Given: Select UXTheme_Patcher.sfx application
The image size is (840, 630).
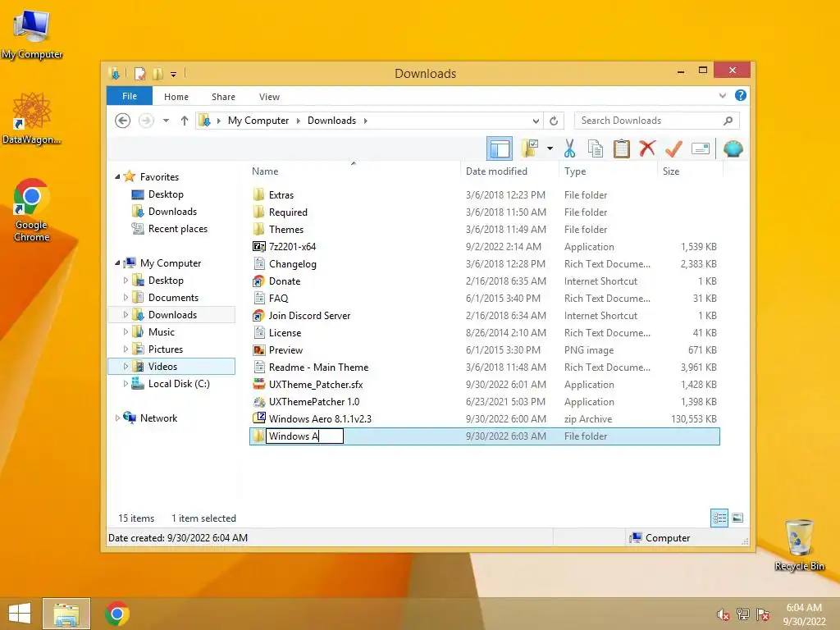Looking at the screenshot, I should click(485, 385).
